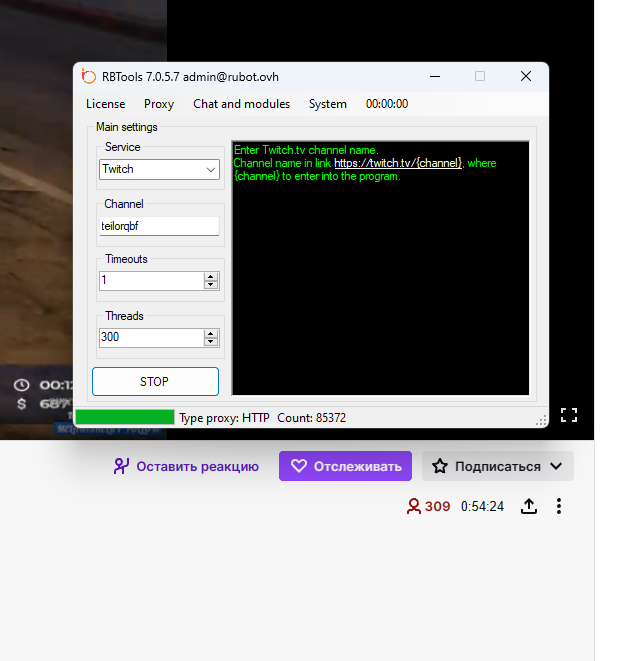Click the green progress bar in status bar

[125, 418]
